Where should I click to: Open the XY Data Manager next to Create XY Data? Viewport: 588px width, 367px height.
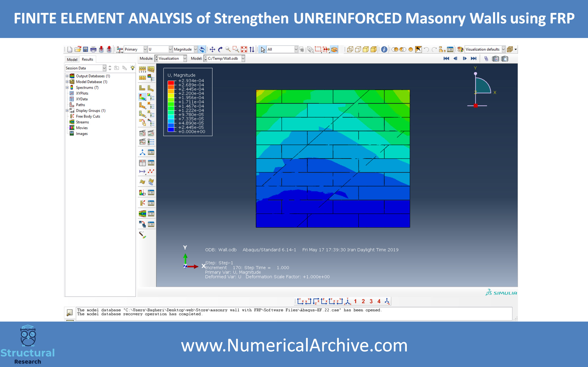click(151, 163)
